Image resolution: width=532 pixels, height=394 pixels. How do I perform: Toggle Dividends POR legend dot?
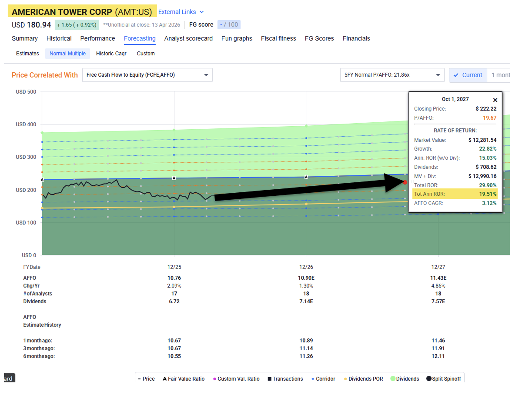click(345, 379)
